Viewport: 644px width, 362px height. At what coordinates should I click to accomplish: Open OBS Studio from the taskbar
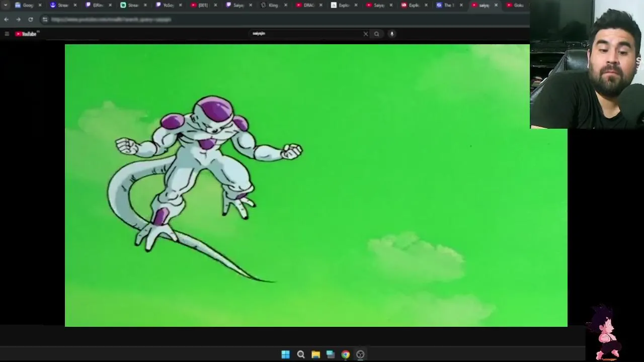coord(360,354)
